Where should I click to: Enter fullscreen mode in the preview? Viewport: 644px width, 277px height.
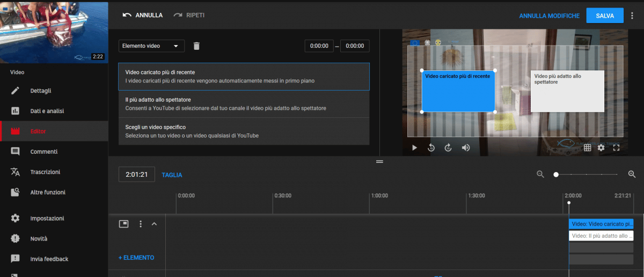tap(616, 148)
